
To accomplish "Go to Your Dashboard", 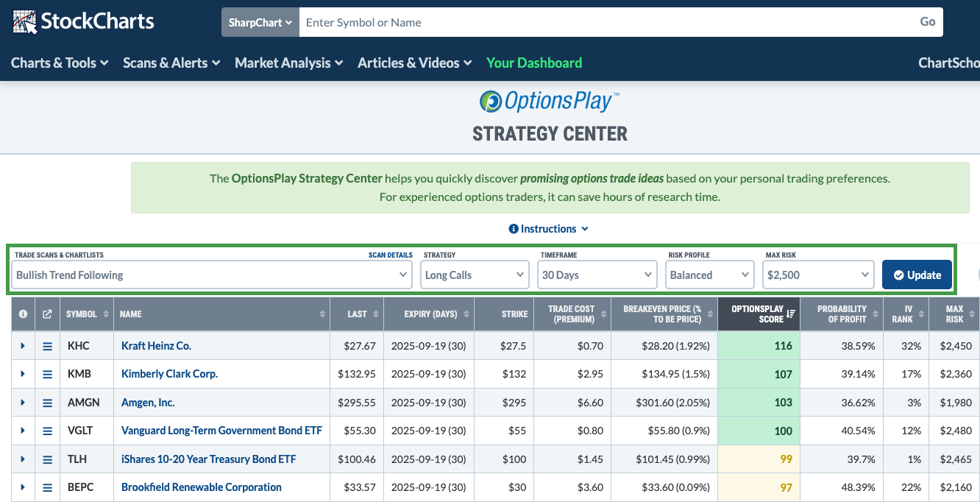I will click(534, 63).
